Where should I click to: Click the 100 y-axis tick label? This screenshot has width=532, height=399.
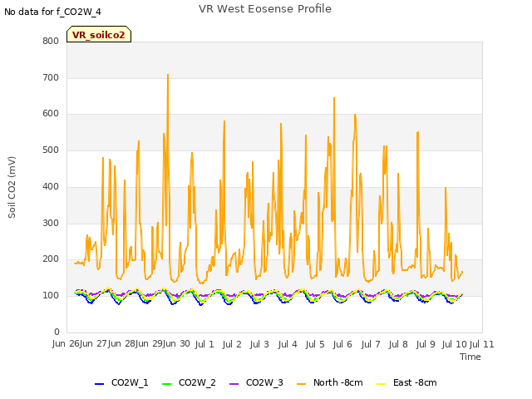click(x=51, y=296)
